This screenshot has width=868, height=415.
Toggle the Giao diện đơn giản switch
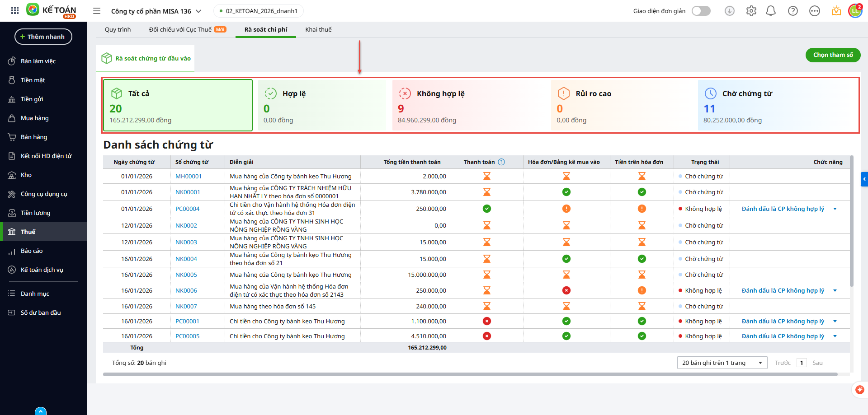pyautogui.click(x=701, y=11)
